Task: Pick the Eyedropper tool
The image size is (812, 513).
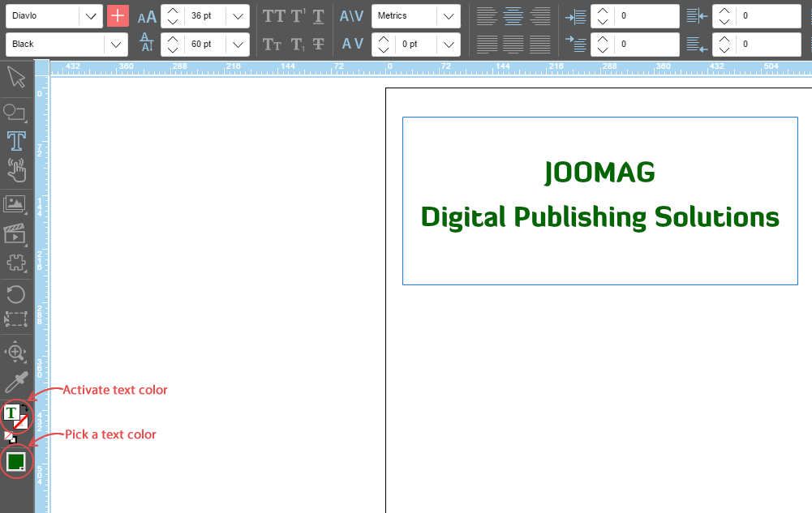Action: (x=16, y=382)
